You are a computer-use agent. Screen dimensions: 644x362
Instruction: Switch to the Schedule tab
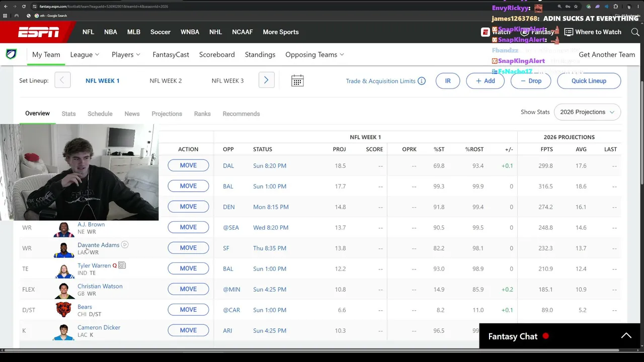[x=100, y=114]
